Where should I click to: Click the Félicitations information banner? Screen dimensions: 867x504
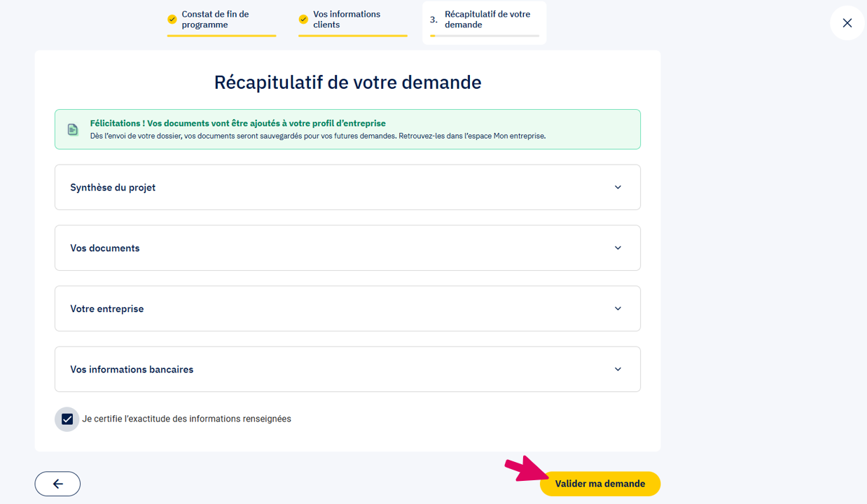pos(347,129)
